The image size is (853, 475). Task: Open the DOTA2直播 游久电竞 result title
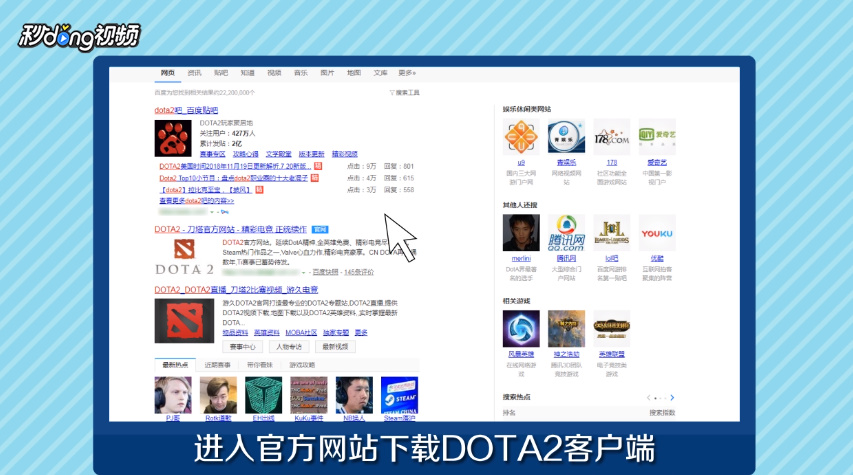pos(236,290)
